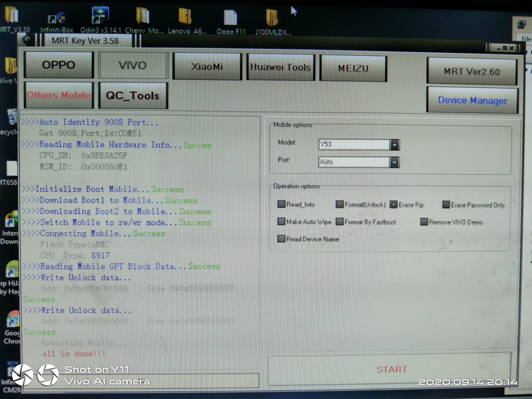Click 'Connecting Mobile...' log line
This screenshot has width=532, height=399.
point(94,233)
